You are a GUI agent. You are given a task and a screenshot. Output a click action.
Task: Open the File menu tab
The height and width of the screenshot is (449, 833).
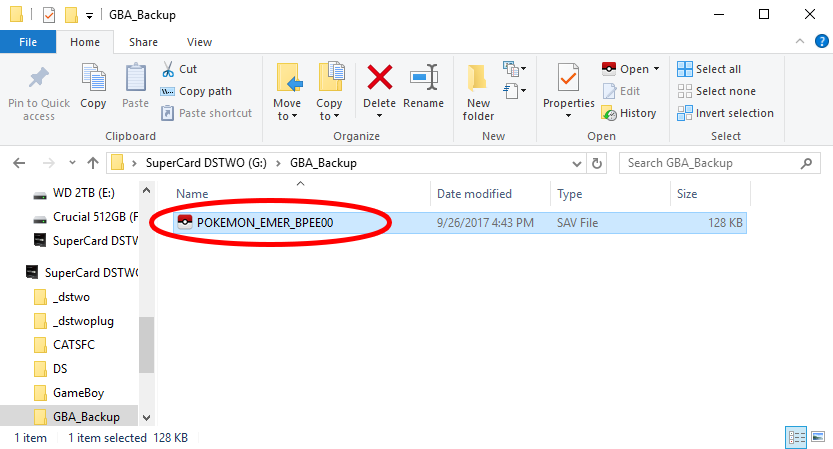[27, 42]
